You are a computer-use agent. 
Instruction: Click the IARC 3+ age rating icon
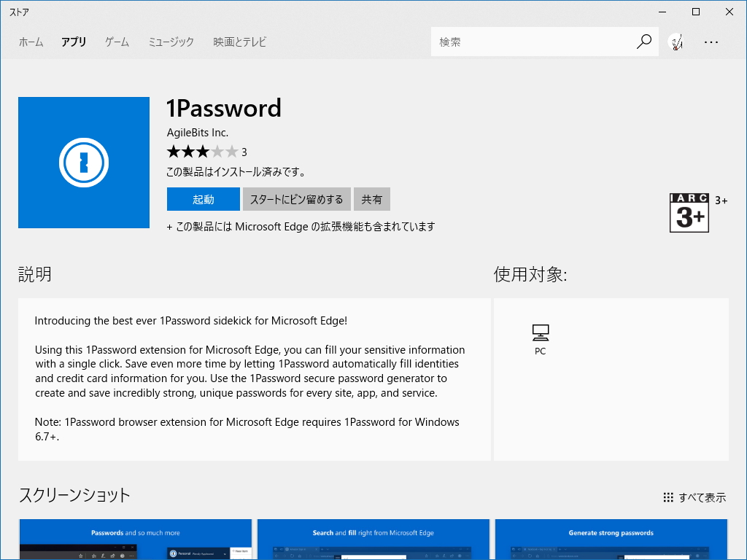(x=689, y=211)
